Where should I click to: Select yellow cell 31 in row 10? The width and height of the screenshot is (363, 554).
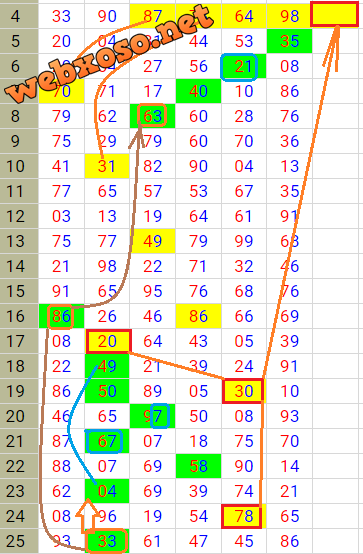[x=107, y=166]
